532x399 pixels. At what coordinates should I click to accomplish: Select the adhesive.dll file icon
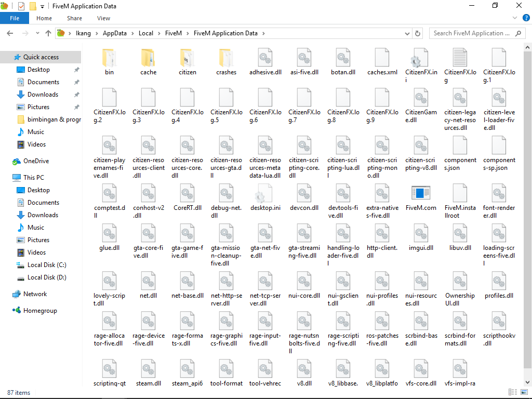(x=265, y=58)
